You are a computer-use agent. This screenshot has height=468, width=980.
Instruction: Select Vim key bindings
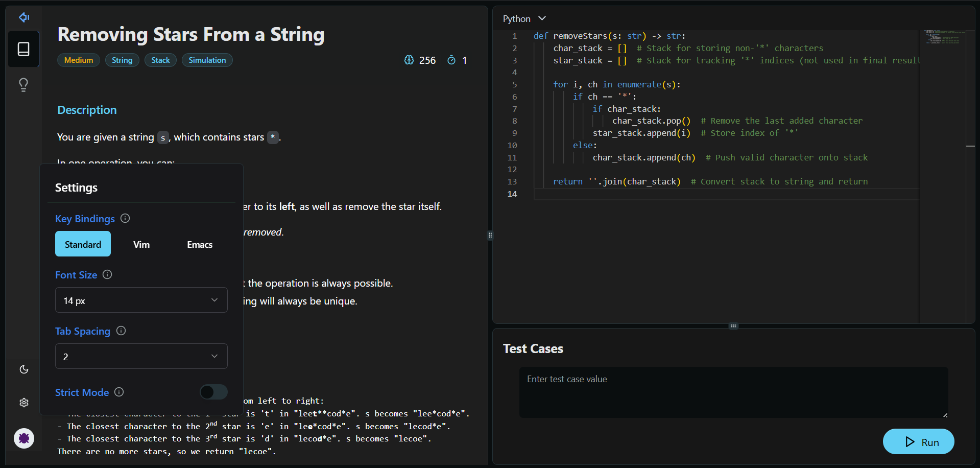pyautogui.click(x=141, y=244)
